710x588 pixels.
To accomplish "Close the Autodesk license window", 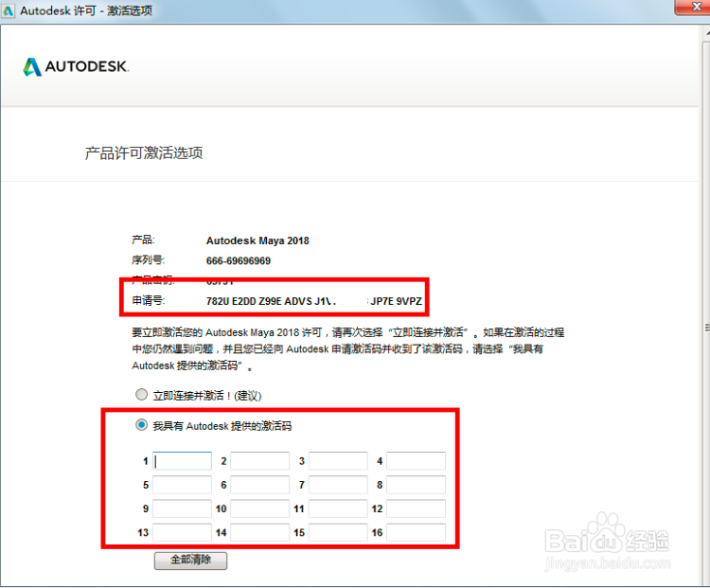I will click(x=693, y=8).
